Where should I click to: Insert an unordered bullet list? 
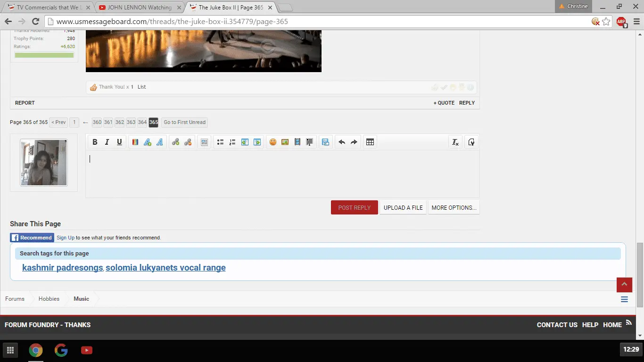coord(220,142)
